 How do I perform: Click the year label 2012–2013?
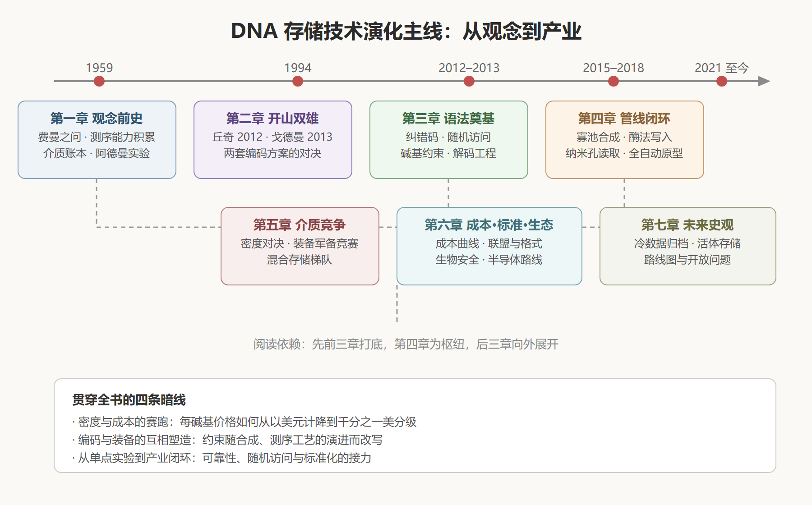coord(469,68)
